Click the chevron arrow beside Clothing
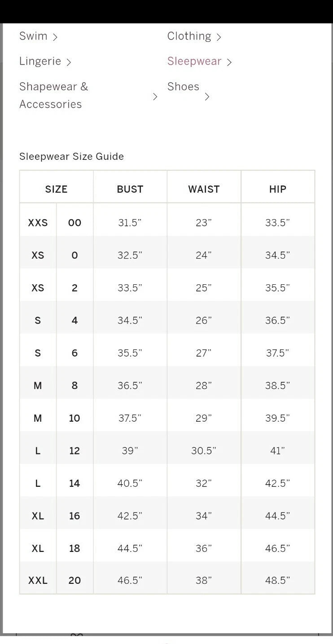The image size is (333, 644). coord(219,37)
